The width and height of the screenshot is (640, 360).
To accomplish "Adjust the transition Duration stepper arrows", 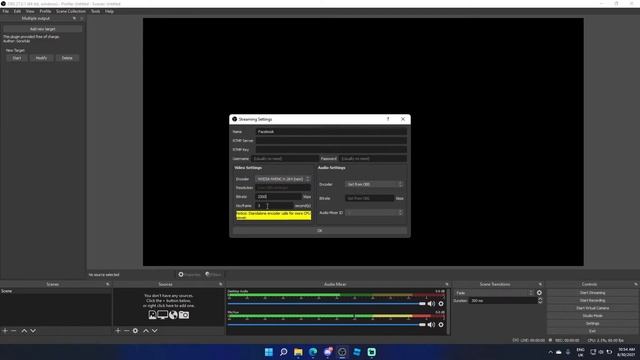I will [x=540, y=300].
